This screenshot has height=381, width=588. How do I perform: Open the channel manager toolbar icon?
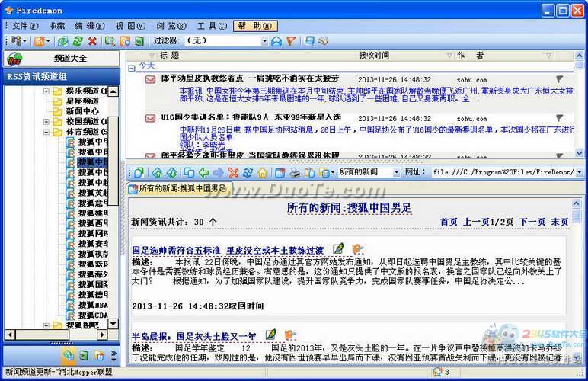click(16, 41)
